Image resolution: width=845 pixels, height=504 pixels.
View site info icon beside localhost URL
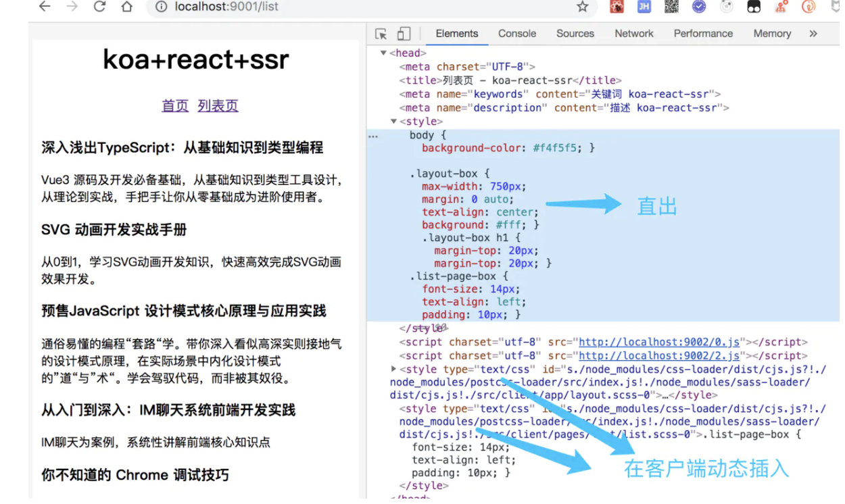click(x=161, y=7)
